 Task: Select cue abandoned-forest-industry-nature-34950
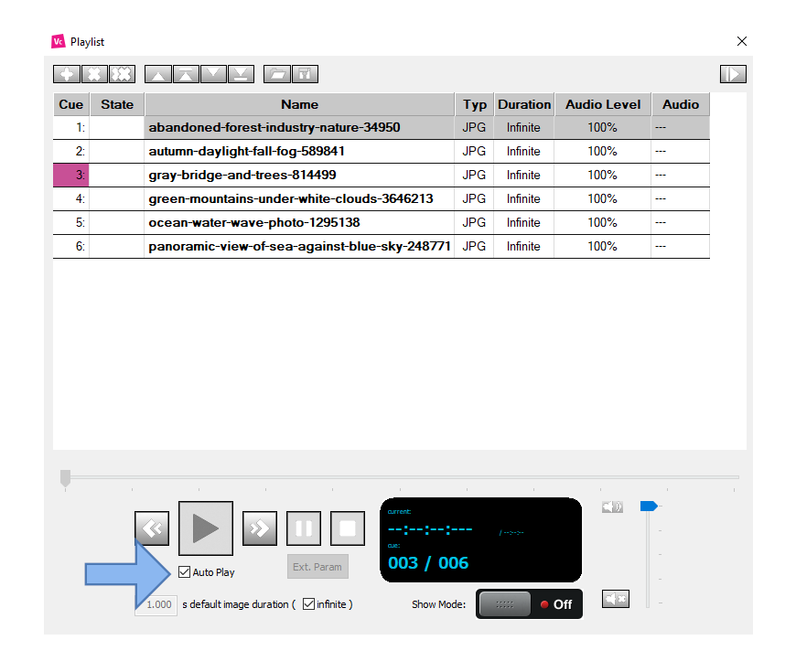[382, 127]
